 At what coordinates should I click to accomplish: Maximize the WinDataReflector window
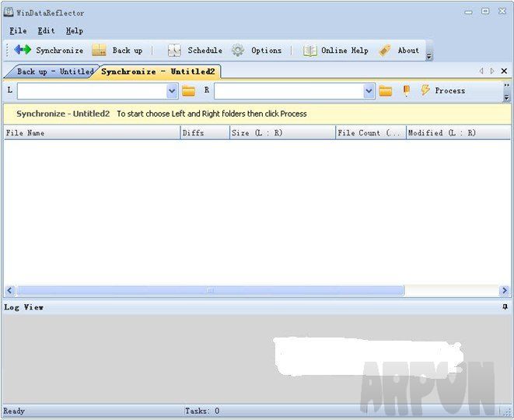click(485, 12)
